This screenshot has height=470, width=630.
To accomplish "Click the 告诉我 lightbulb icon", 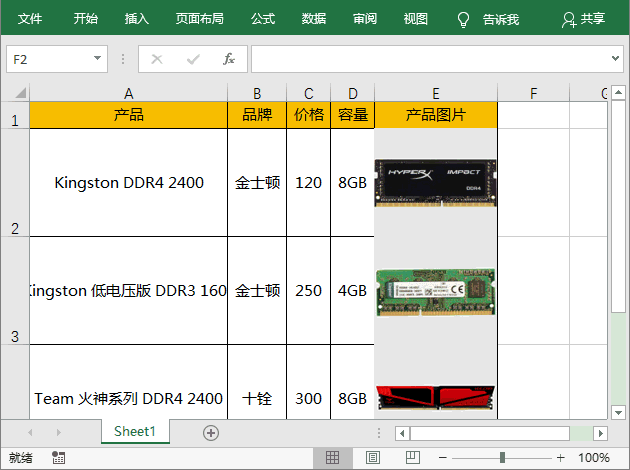I will 463,19.
